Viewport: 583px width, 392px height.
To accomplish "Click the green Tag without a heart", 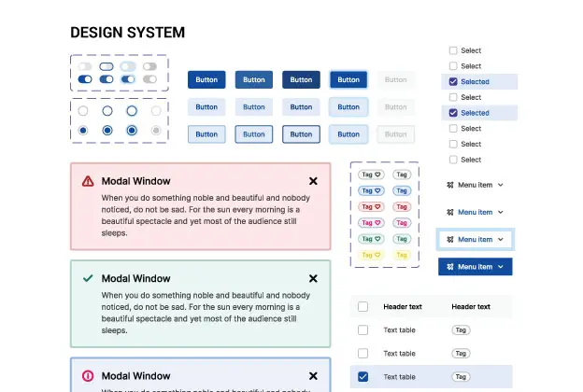I will pos(402,239).
